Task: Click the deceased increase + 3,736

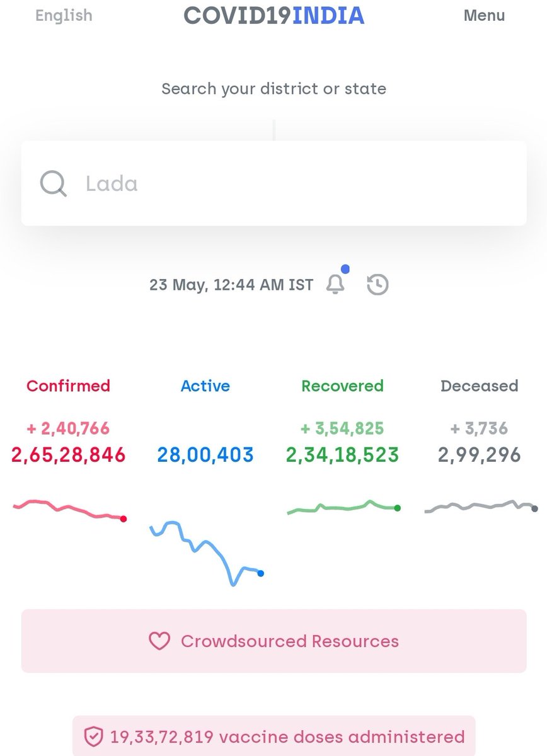Action: tap(480, 428)
